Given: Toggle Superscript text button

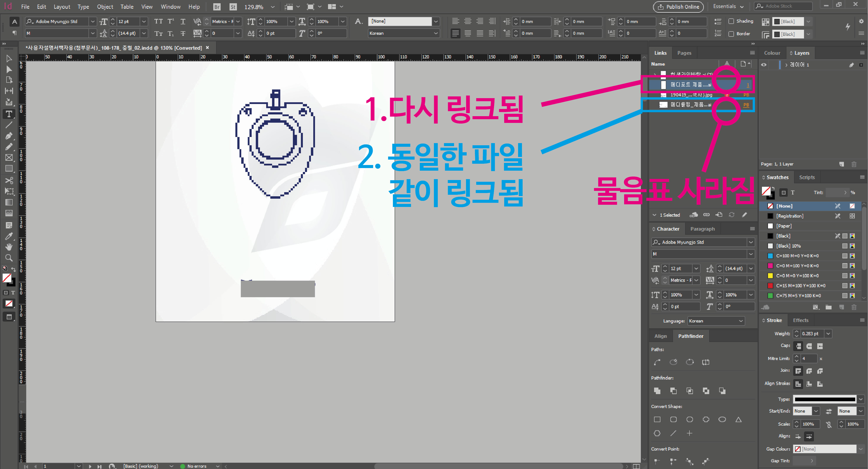Looking at the screenshot, I should click(171, 21).
